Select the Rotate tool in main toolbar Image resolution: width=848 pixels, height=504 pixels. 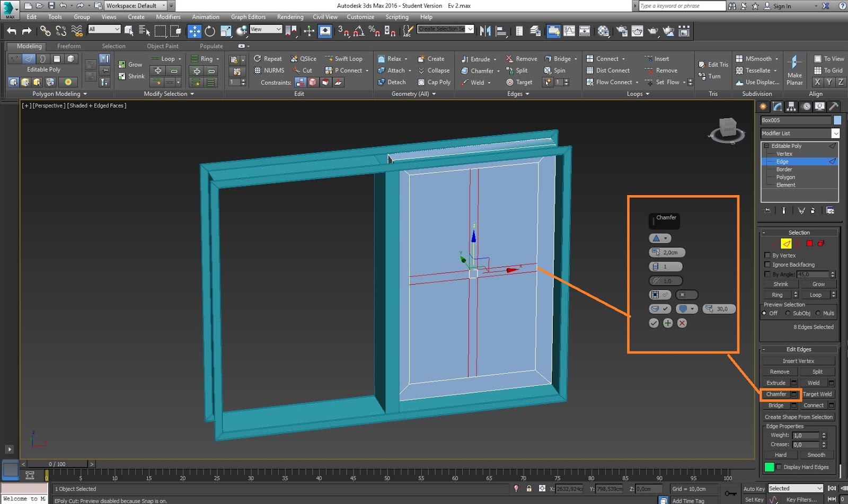click(x=210, y=31)
